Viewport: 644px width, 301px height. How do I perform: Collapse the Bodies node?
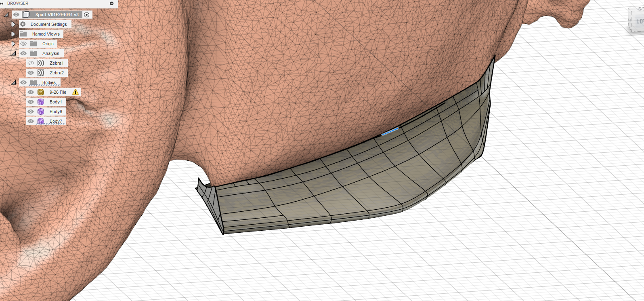coord(13,82)
